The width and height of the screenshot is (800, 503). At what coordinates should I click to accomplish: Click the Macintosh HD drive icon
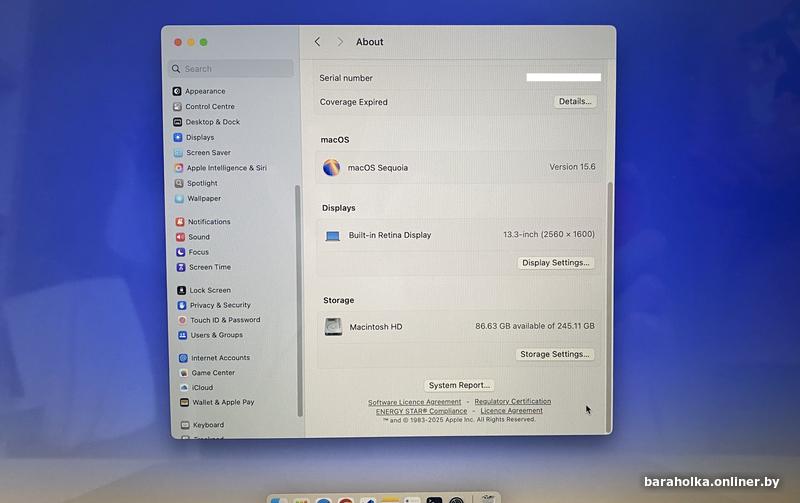[333, 326]
